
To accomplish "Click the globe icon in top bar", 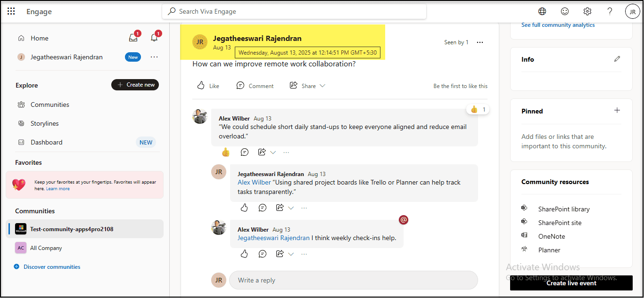I will coord(542,11).
